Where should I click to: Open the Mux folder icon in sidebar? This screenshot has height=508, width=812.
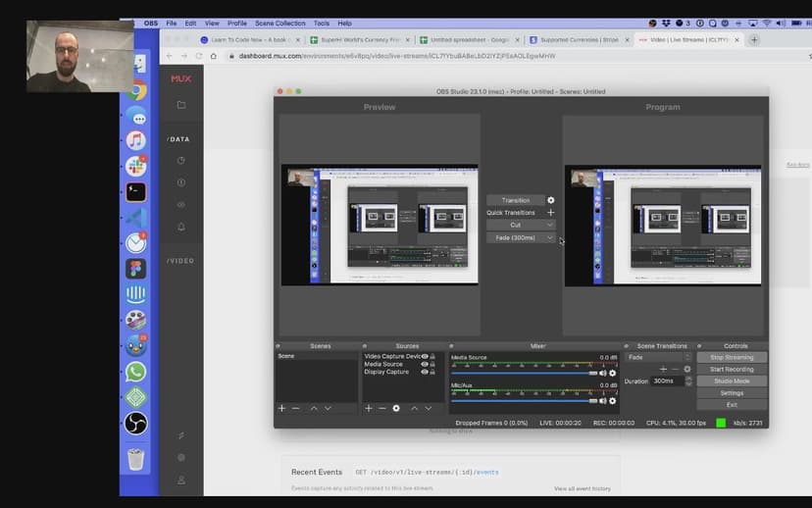pyautogui.click(x=181, y=105)
